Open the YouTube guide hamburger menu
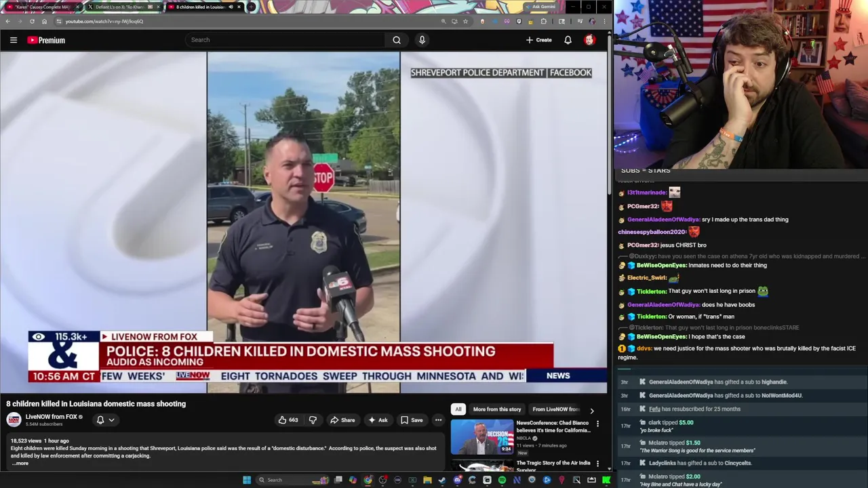 point(14,40)
